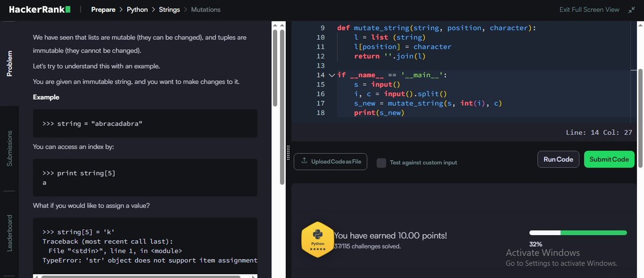Image resolution: width=644 pixels, height=278 pixels.
Task: Click Exit Full Screen View
Action: (x=589, y=10)
